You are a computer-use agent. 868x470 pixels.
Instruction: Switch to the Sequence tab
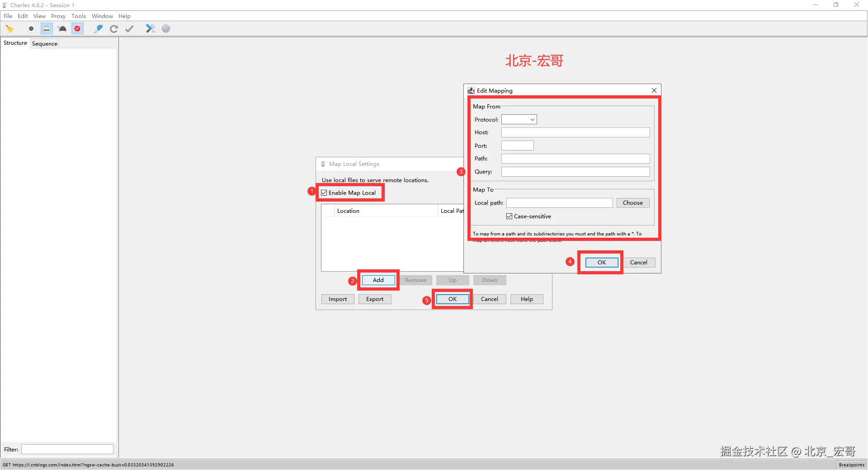(45, 44)
